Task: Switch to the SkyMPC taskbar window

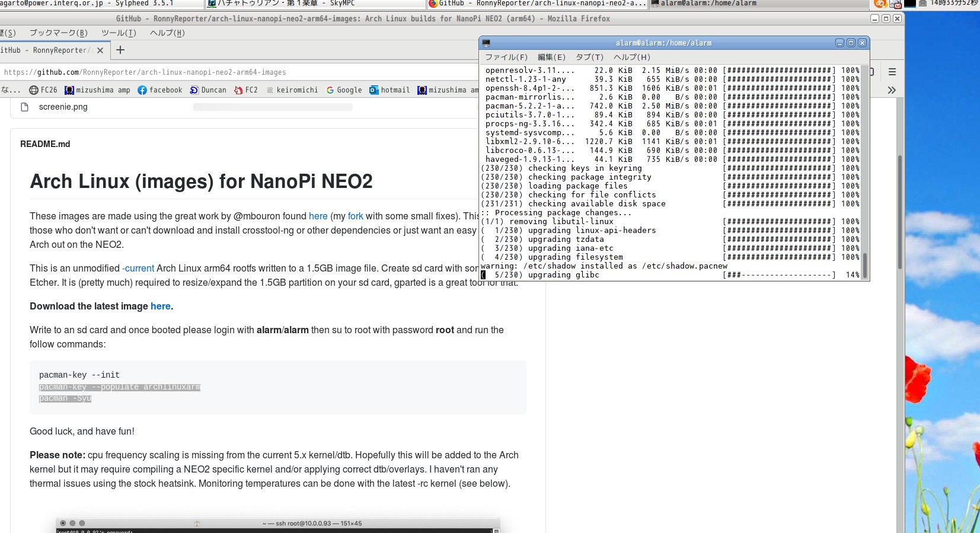Action: [315, 4]
